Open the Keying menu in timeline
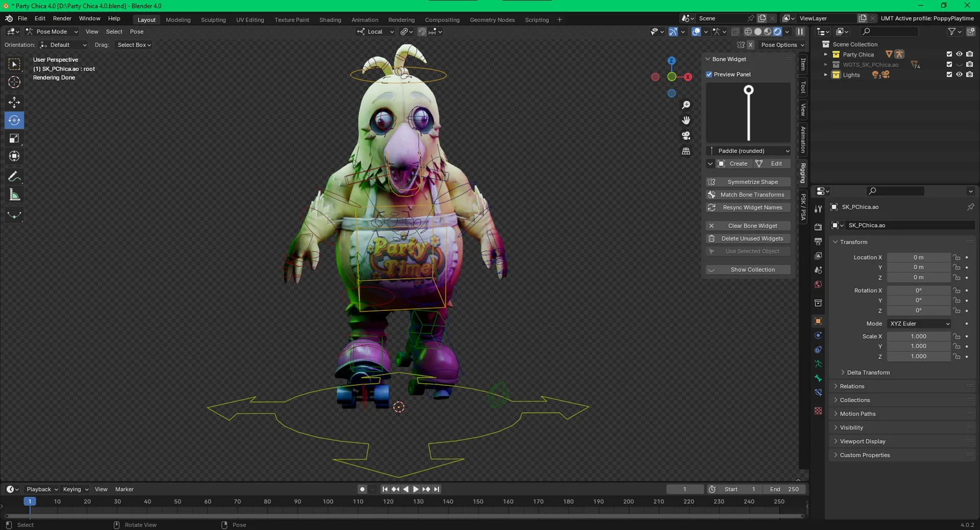Screen dimensions: 980x530 coord(75,490)
